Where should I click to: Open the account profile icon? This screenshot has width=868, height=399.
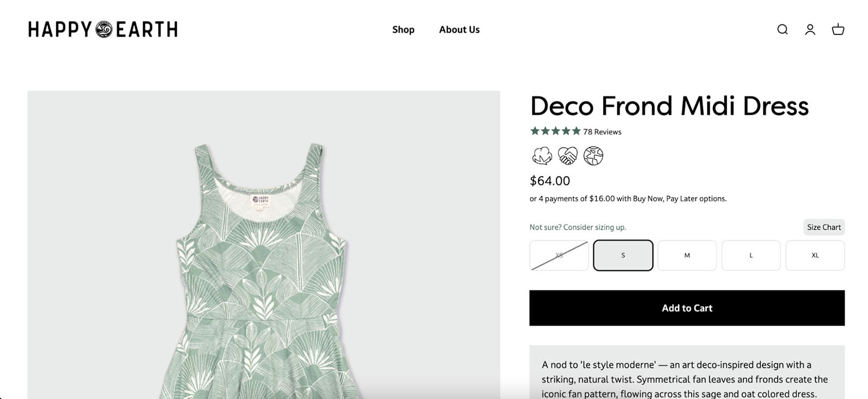[810, 29]
